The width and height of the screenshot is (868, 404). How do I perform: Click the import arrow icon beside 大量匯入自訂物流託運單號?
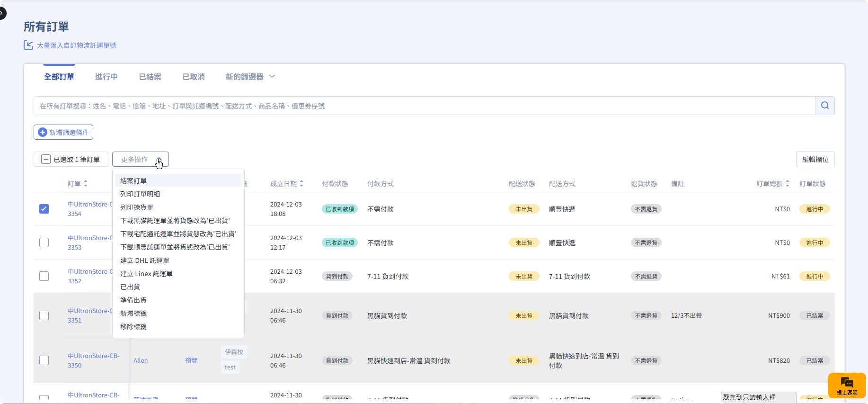[28, 45]
